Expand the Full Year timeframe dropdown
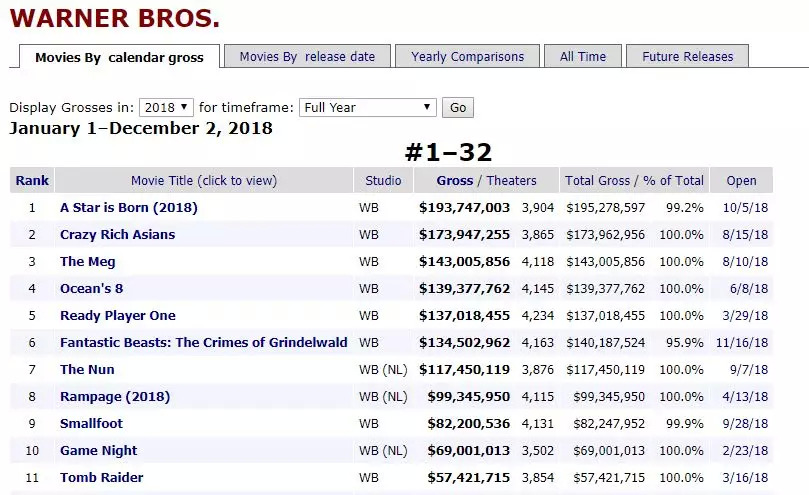Viewport: 809px width, 495px height. click(x=368, y=108)
